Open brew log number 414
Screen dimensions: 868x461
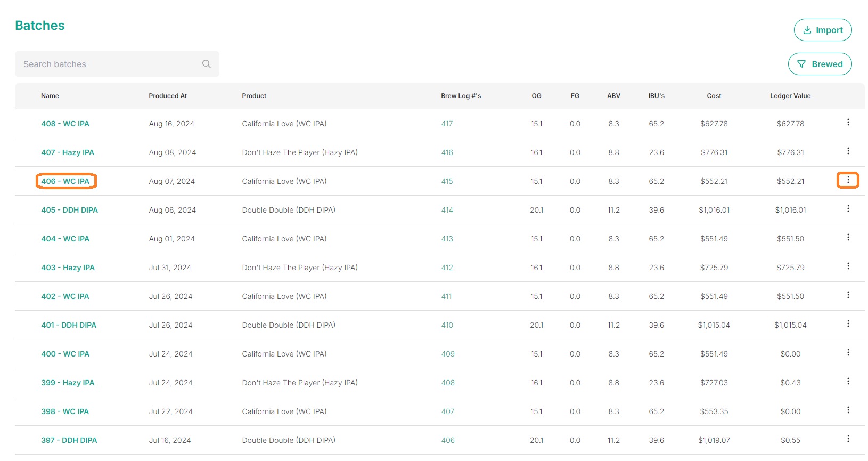[x=447, y=210]
